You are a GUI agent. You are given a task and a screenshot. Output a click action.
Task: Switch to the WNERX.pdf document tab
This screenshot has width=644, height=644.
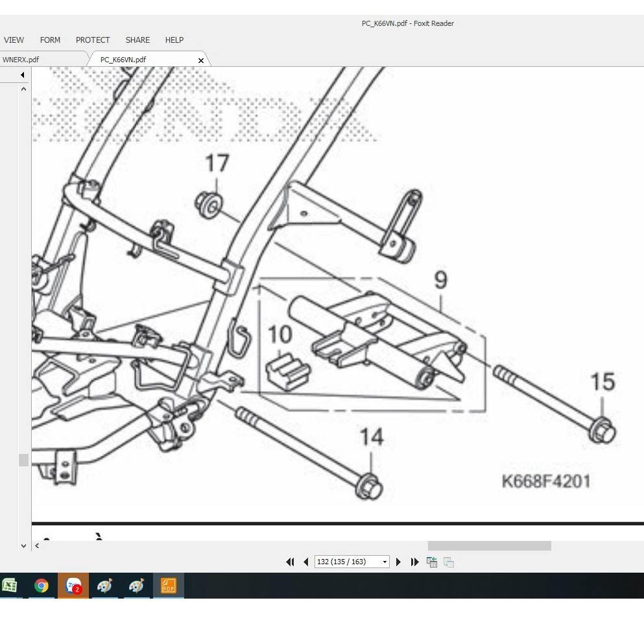tap(21, 60)
